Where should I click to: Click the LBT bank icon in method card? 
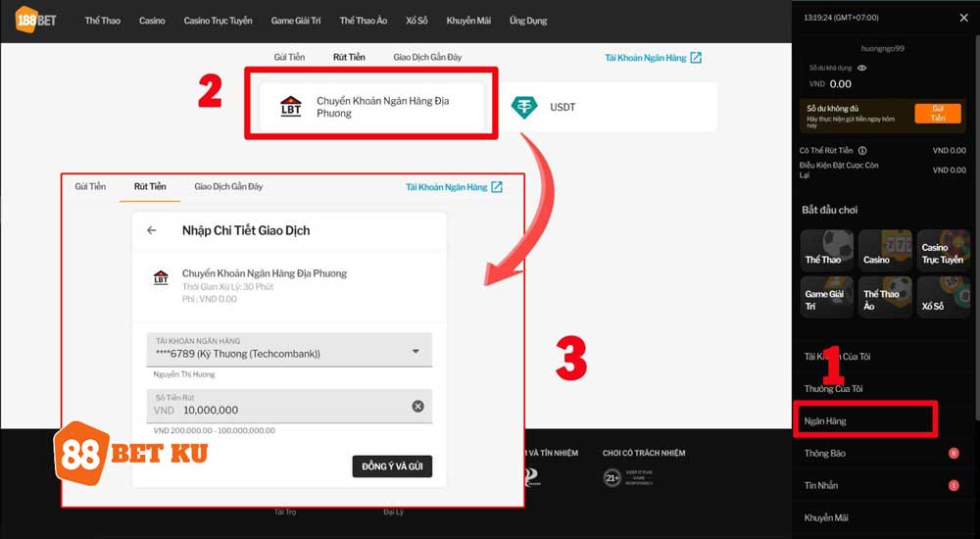(291, 107)
